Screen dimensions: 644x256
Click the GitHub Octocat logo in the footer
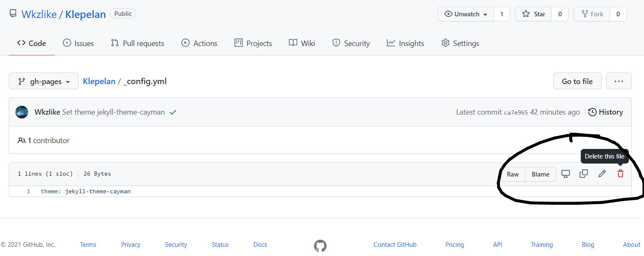tap(320, 246)
